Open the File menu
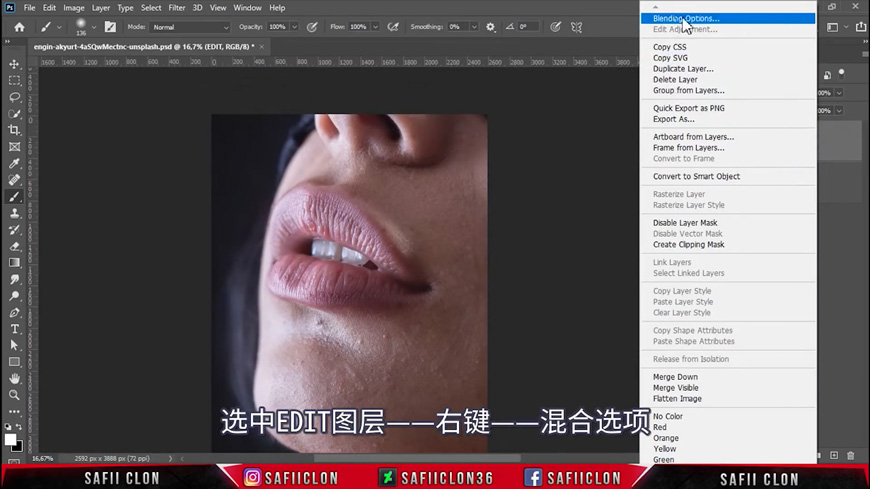This screenshot has width=870, height=489. 29,8
